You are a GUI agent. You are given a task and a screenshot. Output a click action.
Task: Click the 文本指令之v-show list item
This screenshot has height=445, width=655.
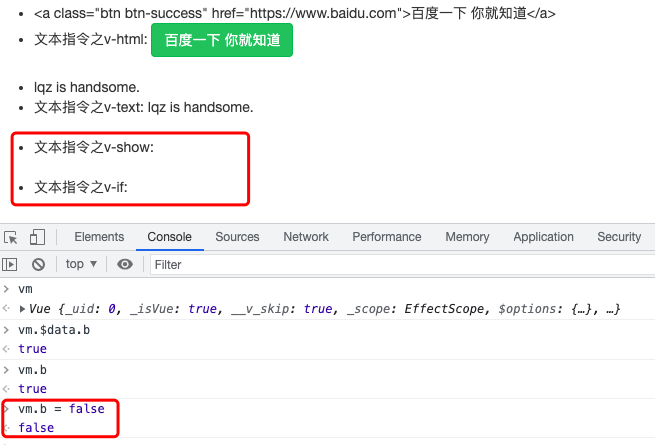pos(94,147)
